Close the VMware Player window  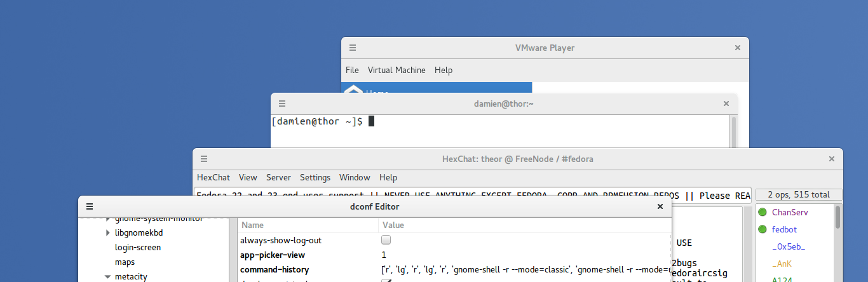pos(738,48)
